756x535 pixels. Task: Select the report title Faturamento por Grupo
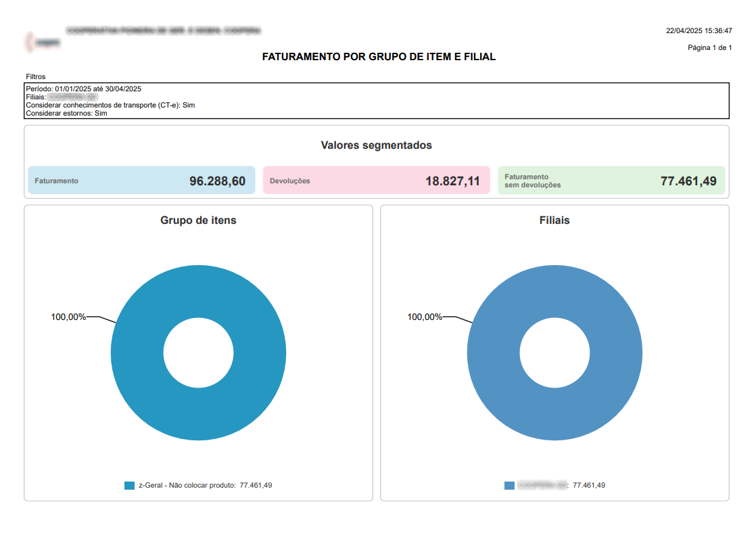pyautogui.click(x=379, y=57)
